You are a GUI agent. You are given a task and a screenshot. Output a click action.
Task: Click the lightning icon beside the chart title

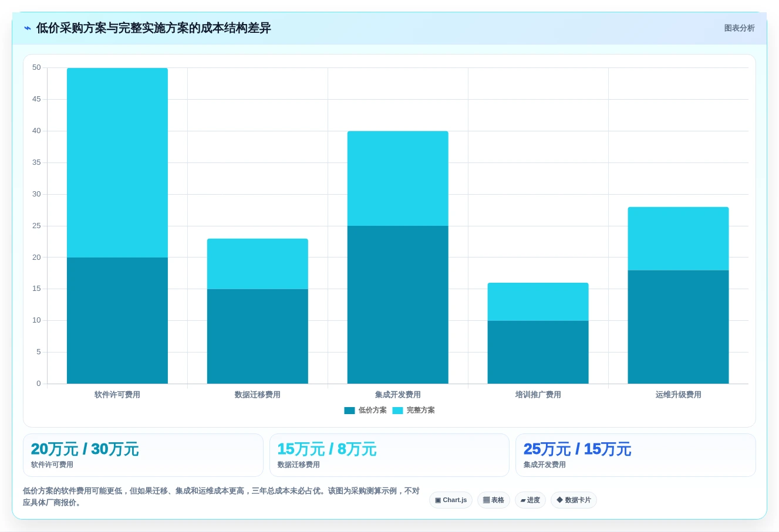pyautogui.click(x=28, y=28)
